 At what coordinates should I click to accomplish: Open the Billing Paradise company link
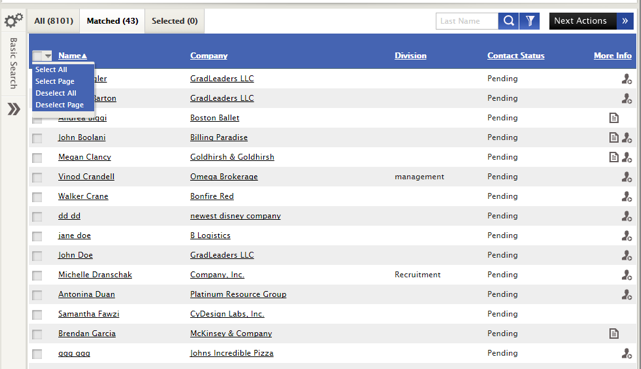[219, 138]
